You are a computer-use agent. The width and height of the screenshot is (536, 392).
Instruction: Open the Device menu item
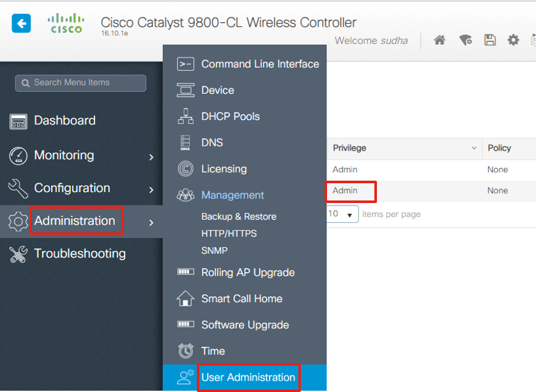[x=218, y=90]
